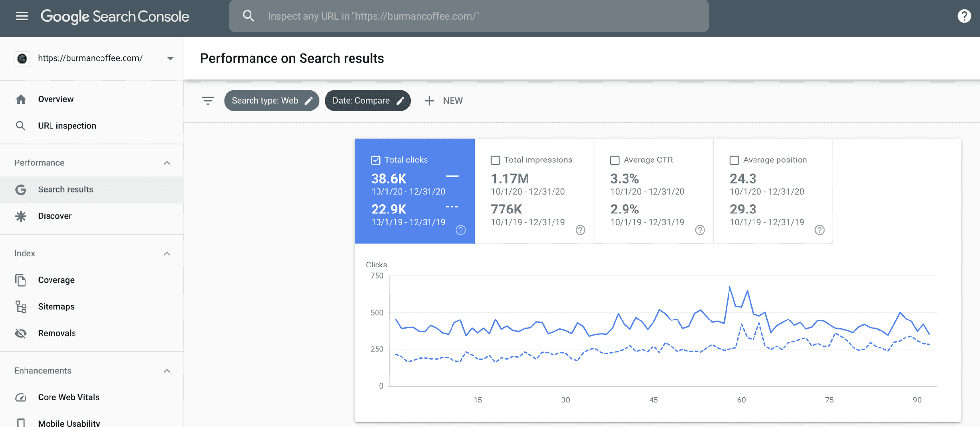Click pencil icon on Search type chip
Screen dimensions: 980x427
click(309, 101)
